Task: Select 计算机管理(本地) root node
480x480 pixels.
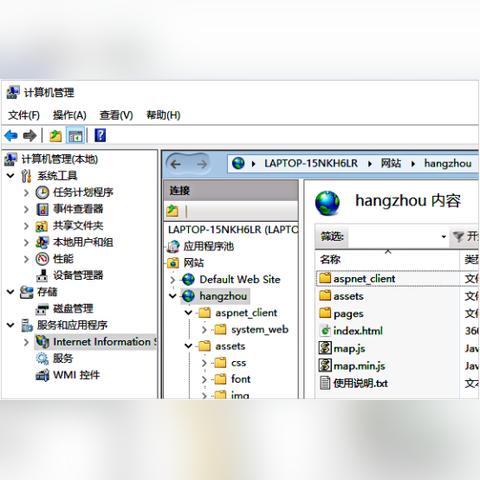Action: (x=60, y=159)
